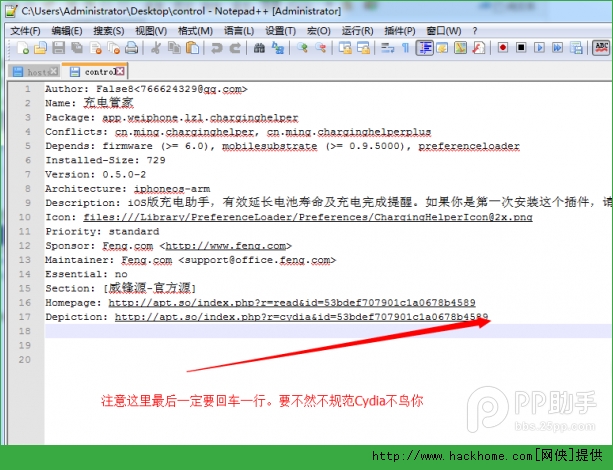Image resolution: width=613 pixels, height=470 pixels.
Task: Click the Zoom In icon
Action: (x=302, y=48)
